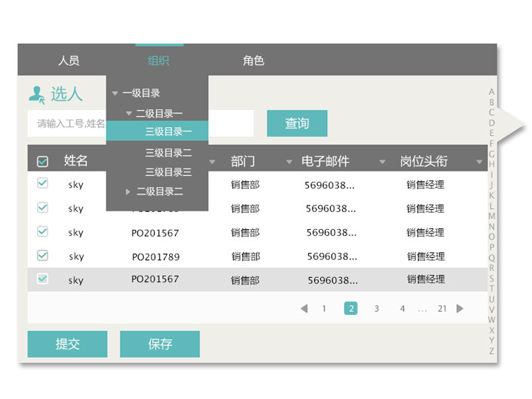Go to page 1
The image size is (532, 399).
tap(324, 309)
